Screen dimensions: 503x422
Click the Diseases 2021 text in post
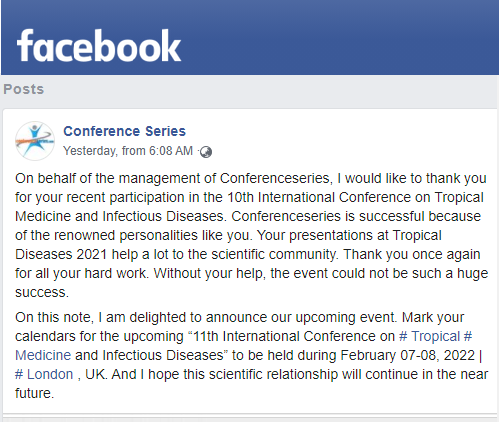pyautogui.click(x=61, y=254)
